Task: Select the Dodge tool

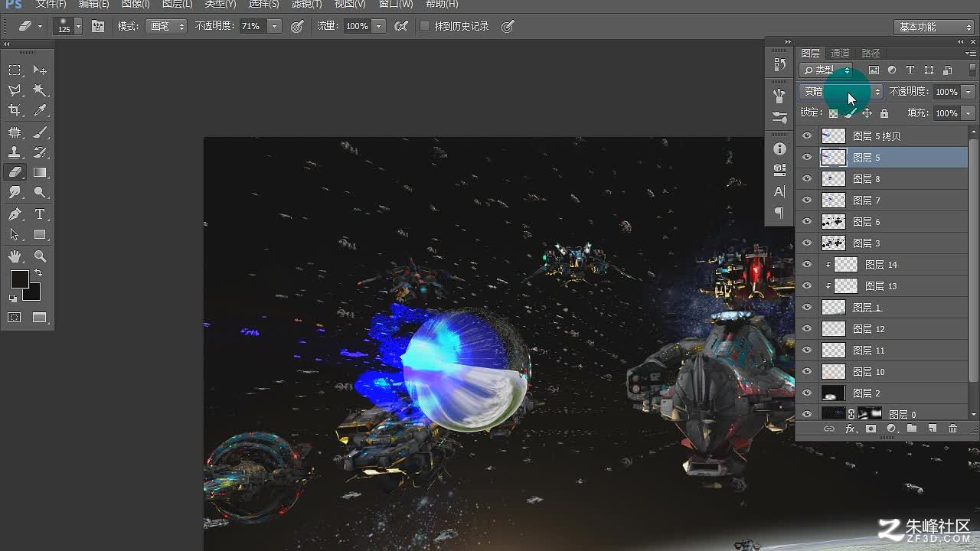Action: (40, 193)
